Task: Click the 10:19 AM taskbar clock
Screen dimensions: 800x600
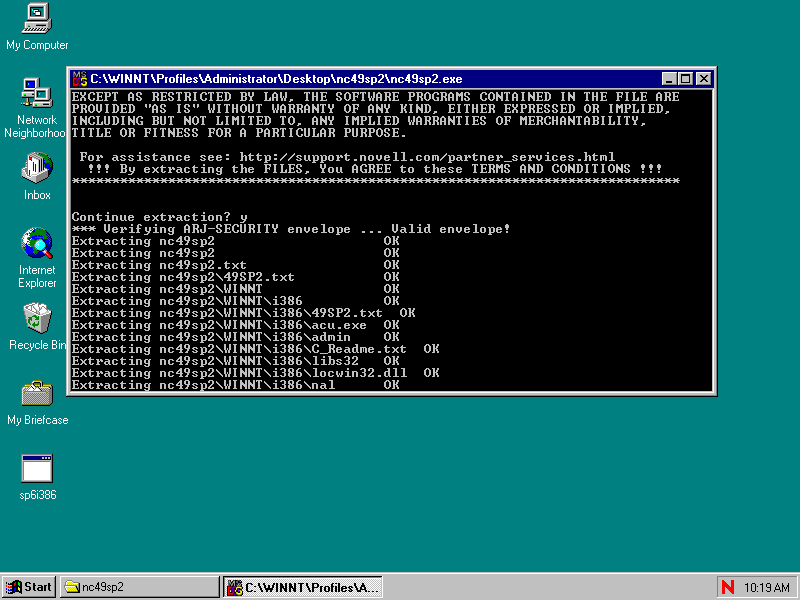Action: tap(766, 587)
